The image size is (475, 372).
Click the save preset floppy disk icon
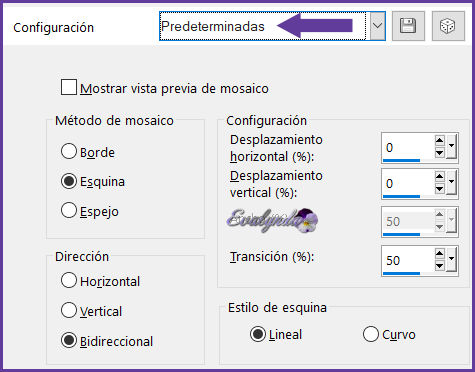tap(408, 26)
